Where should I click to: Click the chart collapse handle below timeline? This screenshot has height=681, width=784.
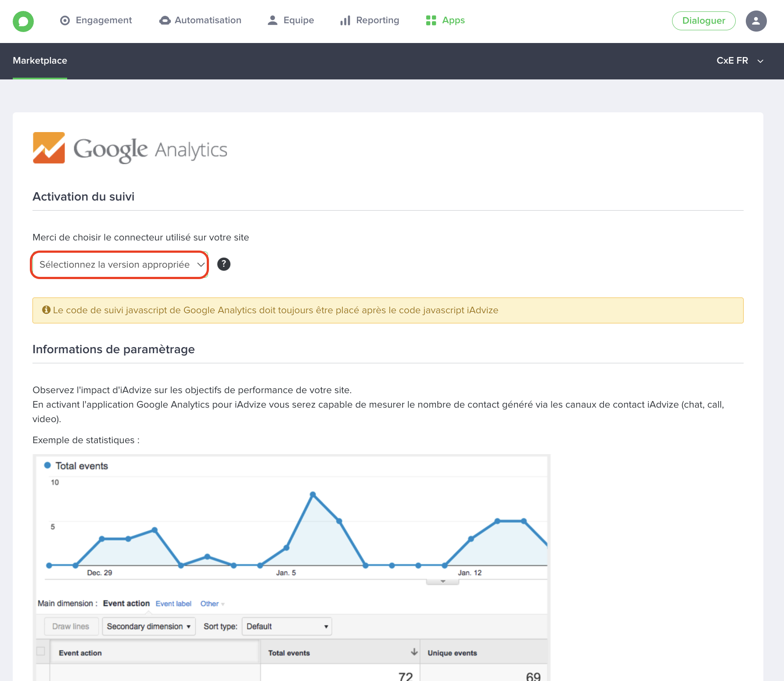(442, 581)
